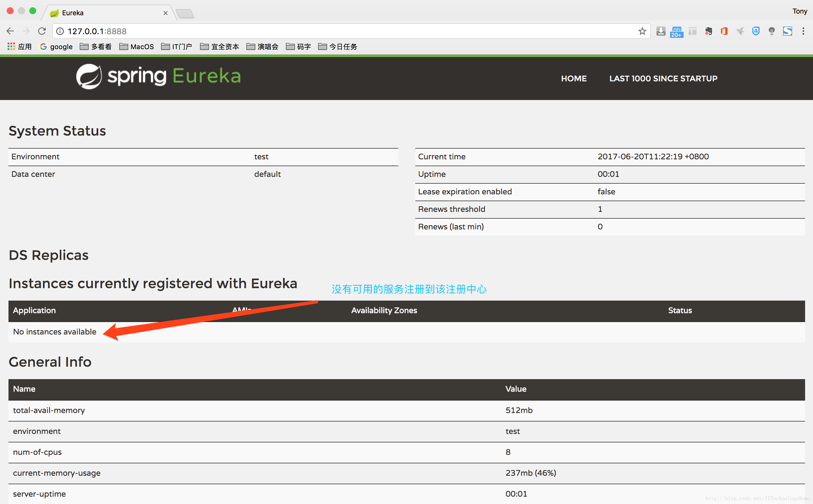Open a new tab with the blank tab button
This screenshot has height=504, width=813.
pos(184,13)
